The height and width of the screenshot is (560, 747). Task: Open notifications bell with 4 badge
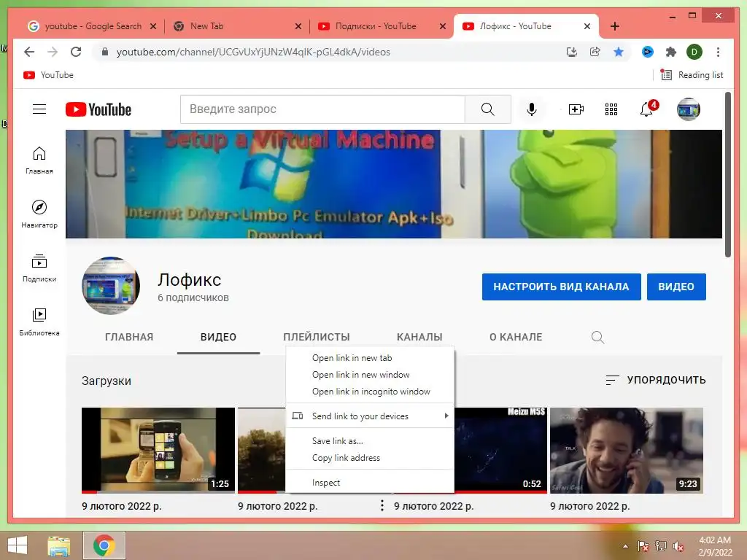[x=648, y=109]
